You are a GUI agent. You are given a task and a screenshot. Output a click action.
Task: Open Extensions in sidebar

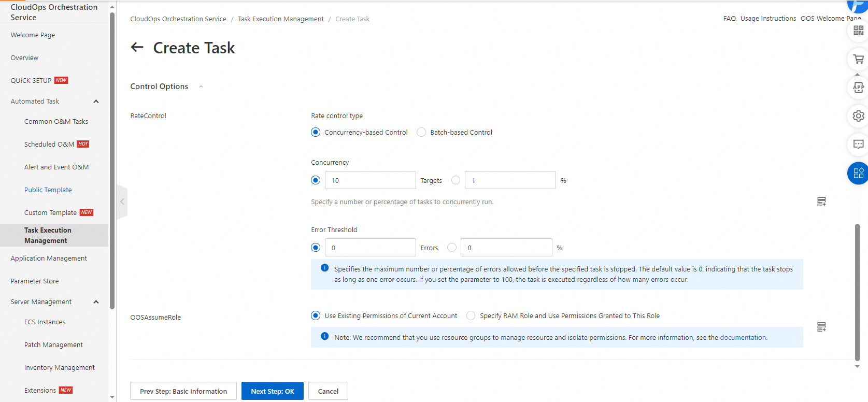point(40,391)
